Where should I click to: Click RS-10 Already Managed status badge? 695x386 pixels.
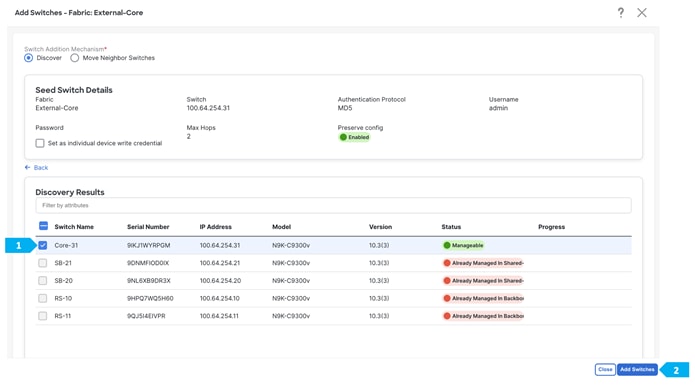point(483,298)
